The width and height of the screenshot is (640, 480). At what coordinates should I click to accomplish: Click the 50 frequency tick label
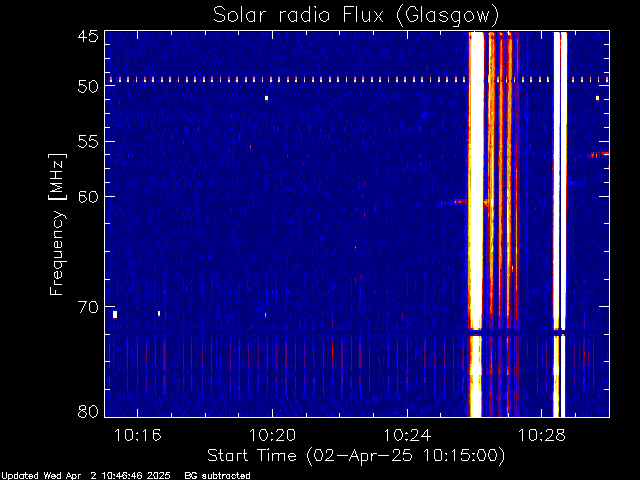point(88,87)
